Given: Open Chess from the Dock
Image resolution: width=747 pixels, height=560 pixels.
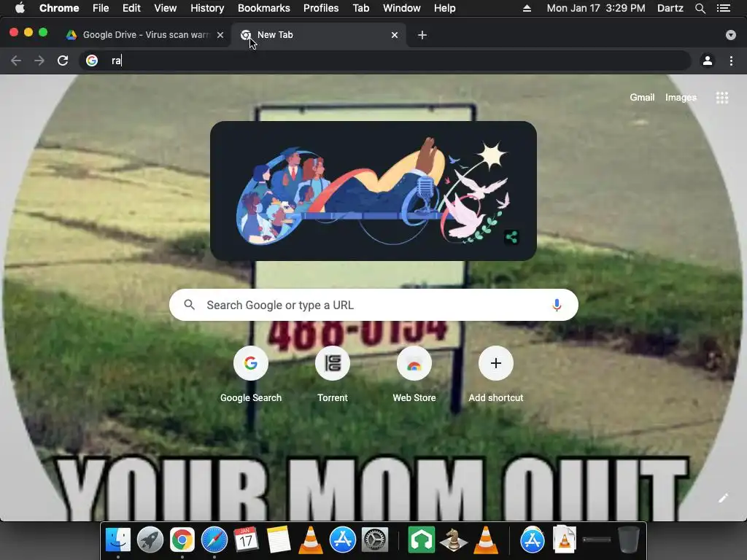Looking at the screenshot, I should point(454,540).
